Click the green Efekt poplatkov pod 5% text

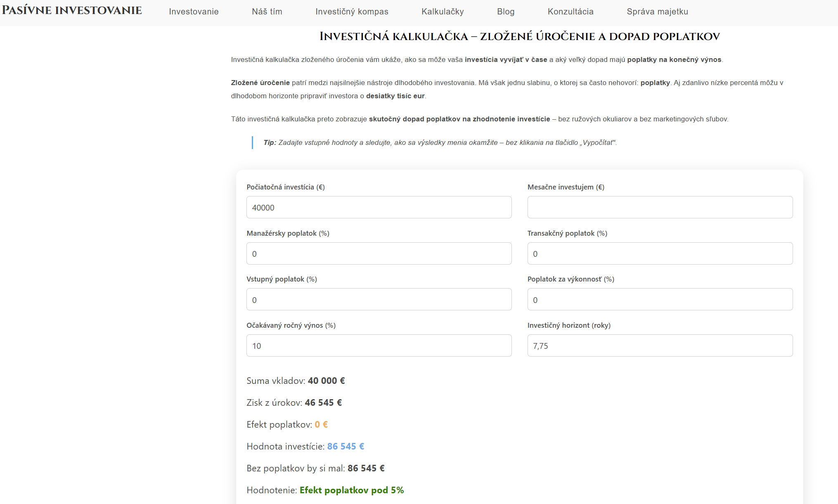pyautogui.click(x=351, y=490)
